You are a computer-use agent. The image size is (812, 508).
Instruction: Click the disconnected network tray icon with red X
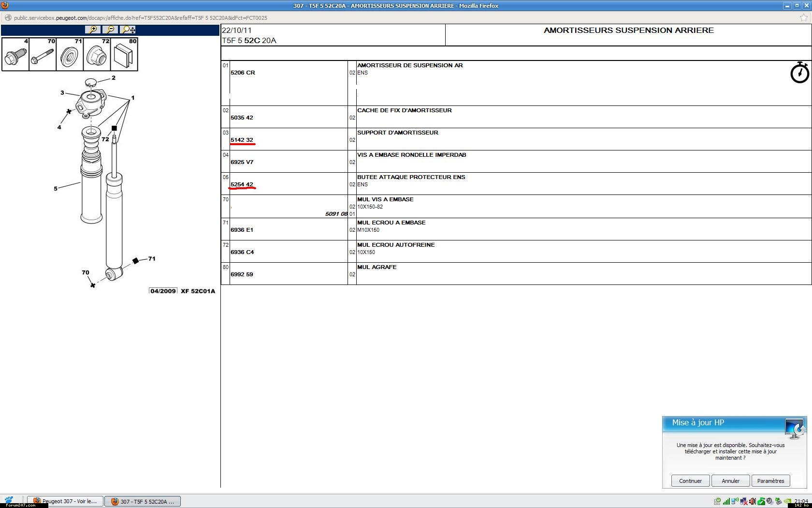(x=744, y=502)
